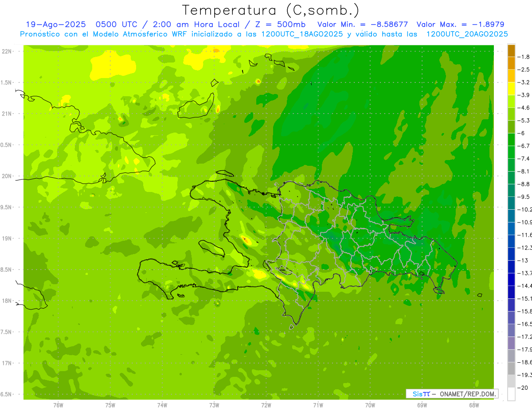Image resolution: width=532 pixels, height=411 pixels.
Task: Click the '73W' longitude label
Action: (214, 405)
